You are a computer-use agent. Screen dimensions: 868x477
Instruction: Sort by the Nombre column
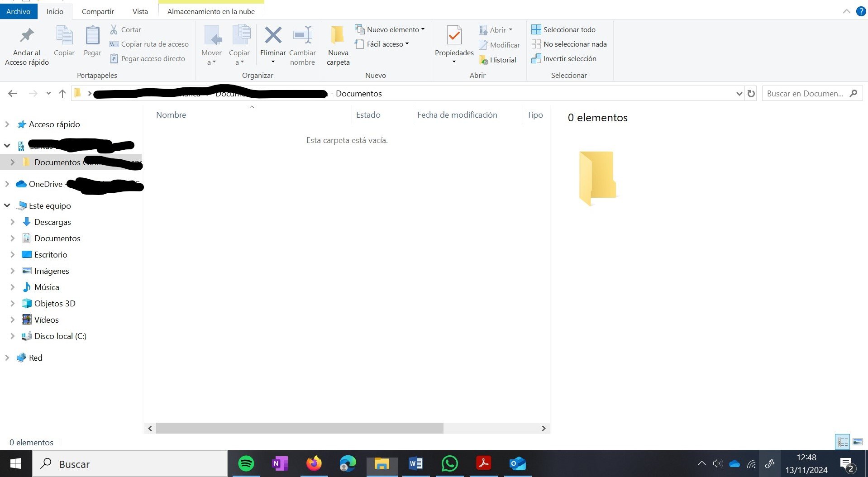[x=171, y=115]
